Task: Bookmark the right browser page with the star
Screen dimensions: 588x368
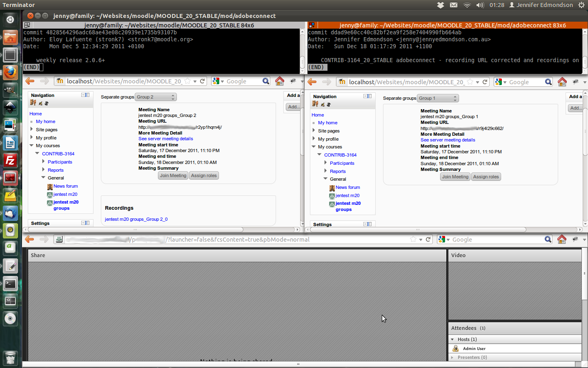Action: coord(470,82)
